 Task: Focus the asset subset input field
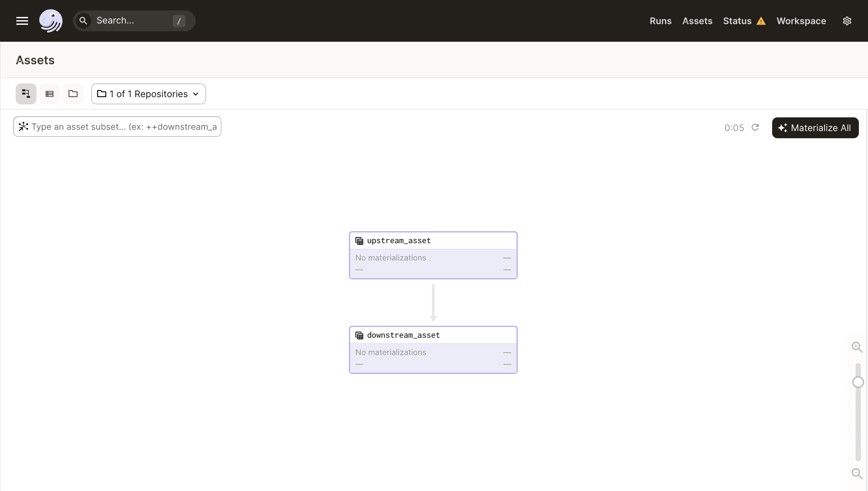[124, 127]
